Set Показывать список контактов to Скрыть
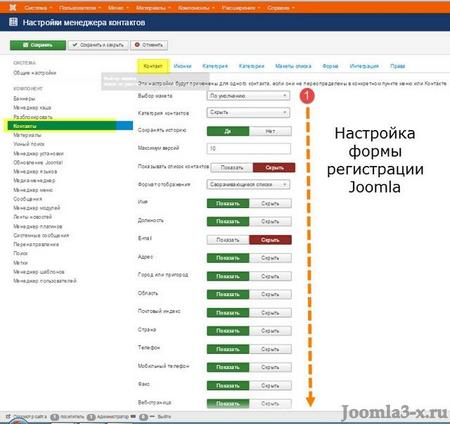The width and height of the screenshot is (450, 424). pyautogui.click(x=274, y=168)
